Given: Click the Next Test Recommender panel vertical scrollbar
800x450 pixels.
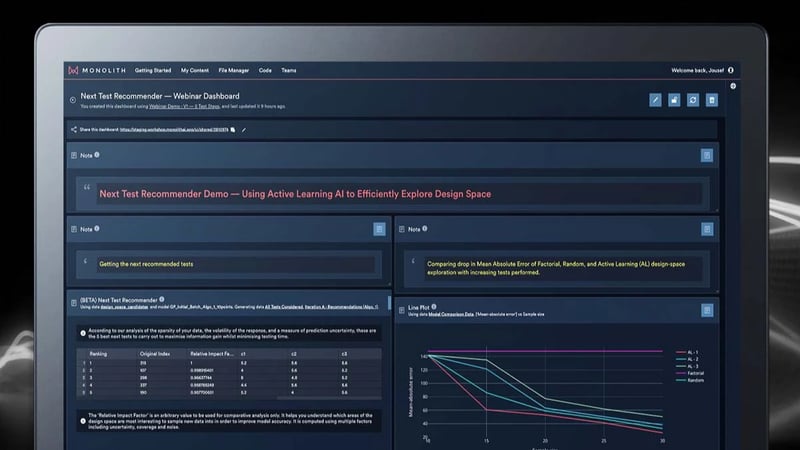Looking at the screenshot, I should click(389, 303).
